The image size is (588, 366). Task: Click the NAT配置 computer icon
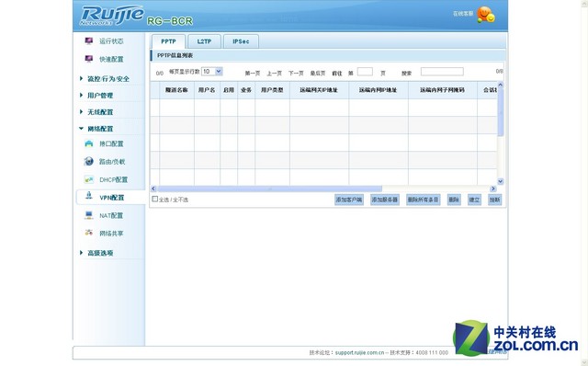pos(89,215)
